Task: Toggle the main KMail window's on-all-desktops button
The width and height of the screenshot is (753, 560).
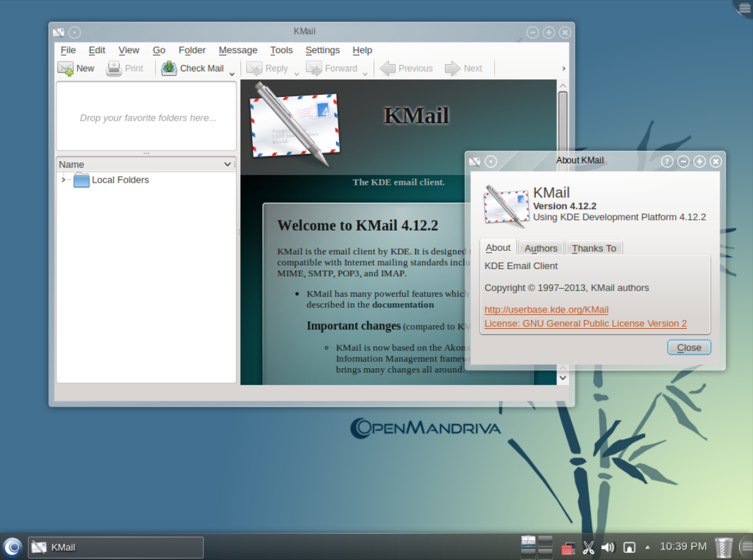Action: [75, 32]
